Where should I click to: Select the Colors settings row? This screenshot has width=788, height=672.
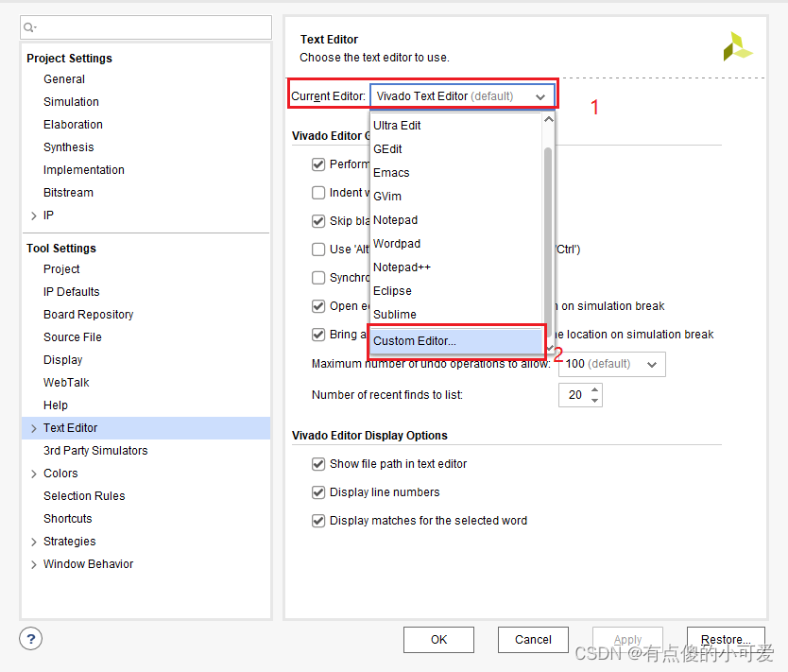tap(146, 474)
